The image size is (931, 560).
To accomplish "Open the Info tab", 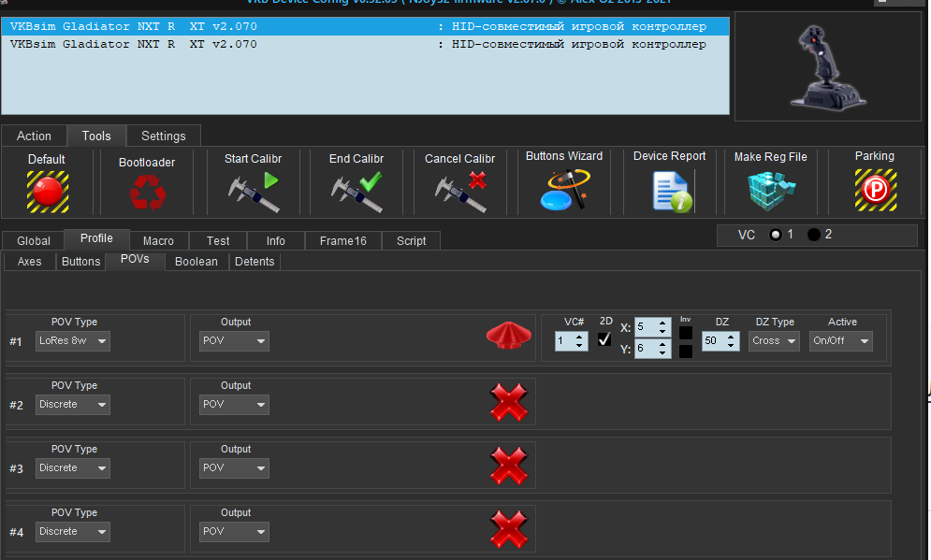I will 275,241.
